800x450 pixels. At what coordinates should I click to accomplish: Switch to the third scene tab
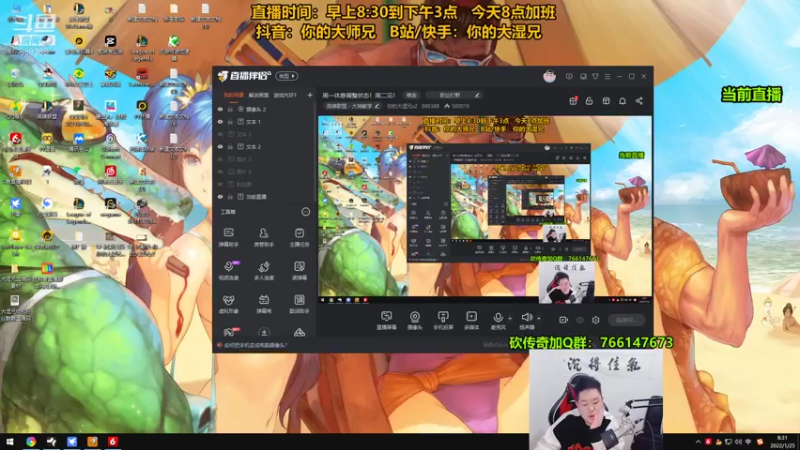pos(285,95)
